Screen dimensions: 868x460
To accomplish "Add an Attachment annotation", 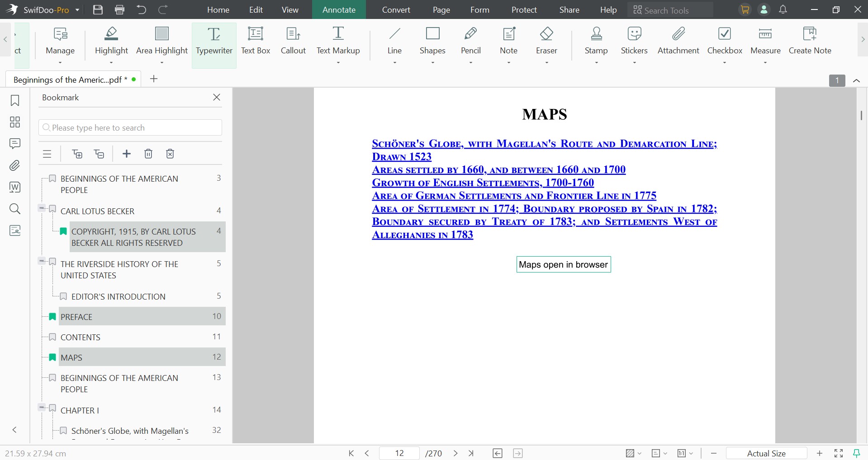I will click(678, 41).
